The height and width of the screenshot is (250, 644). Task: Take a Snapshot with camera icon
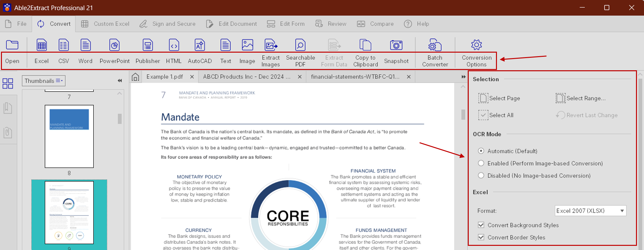396,45
